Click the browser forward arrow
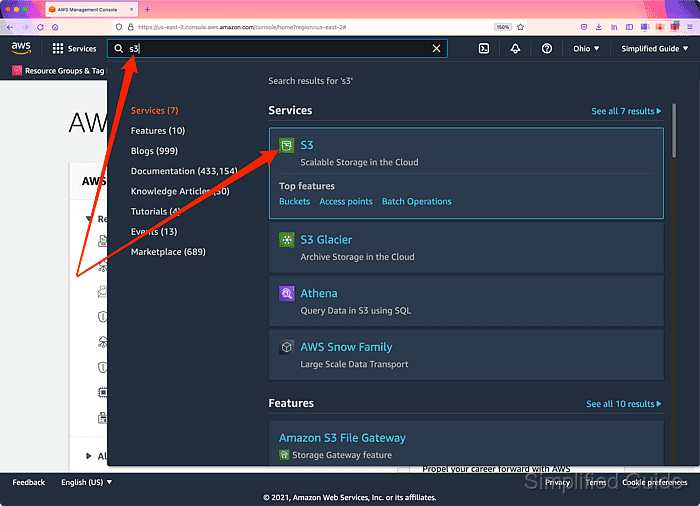The width and height of the screenshot is (700, 506). pyautogui.click(x=25, y=27)
